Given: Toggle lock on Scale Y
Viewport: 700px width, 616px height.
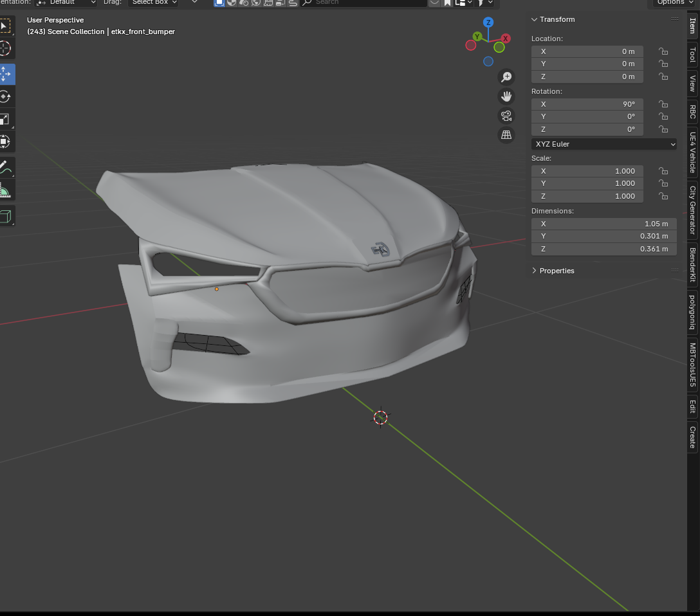Looking at the screenshot, I should click(x=663, y=183).
